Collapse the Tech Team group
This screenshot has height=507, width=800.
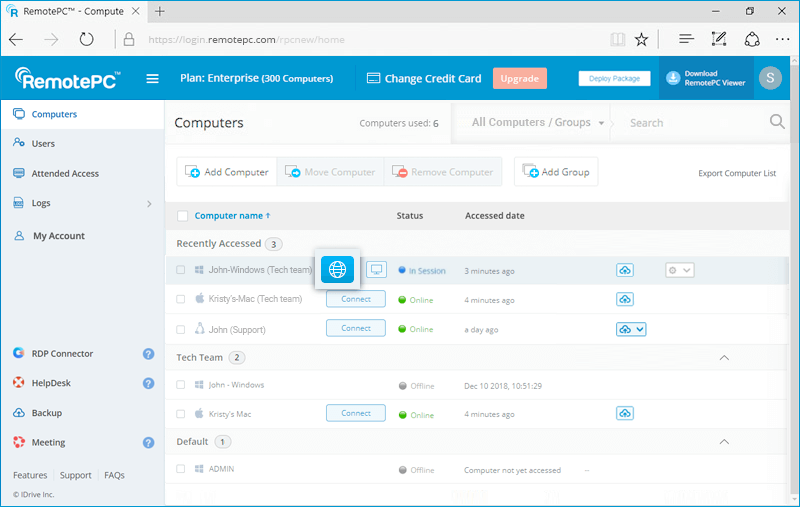coord(724,358)
